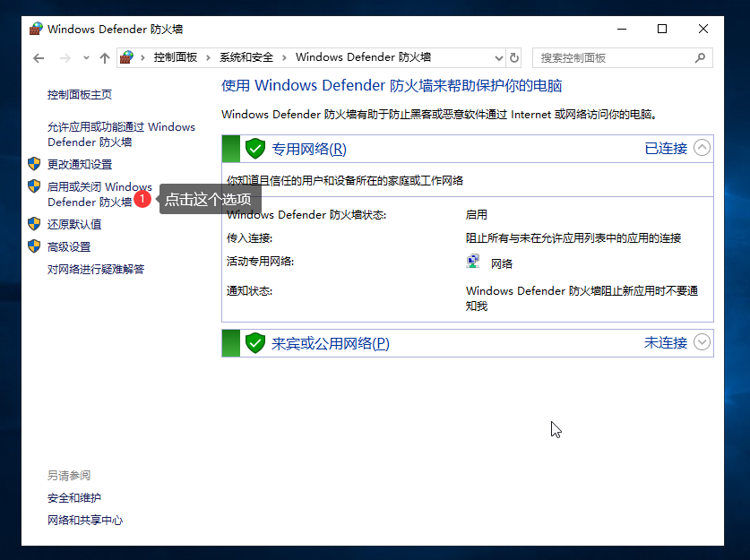
Task: Open 对网络进行疑难解答 link
Action: 96,269
